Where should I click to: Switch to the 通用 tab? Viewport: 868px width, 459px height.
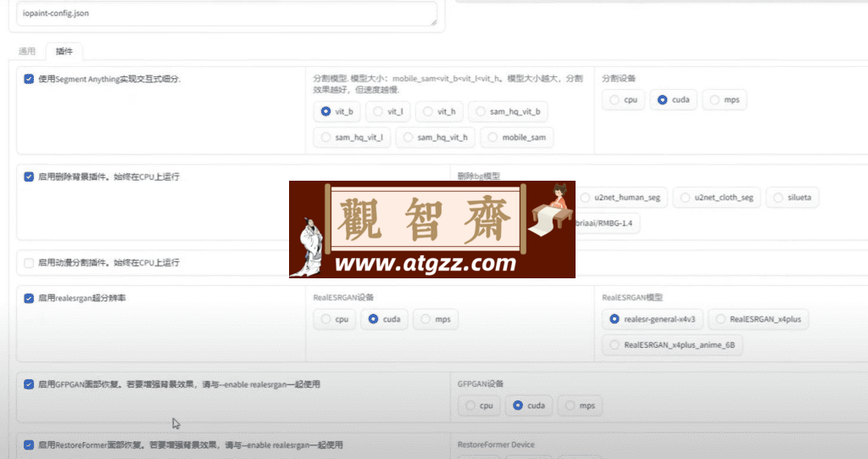click(x=26, y=52)
